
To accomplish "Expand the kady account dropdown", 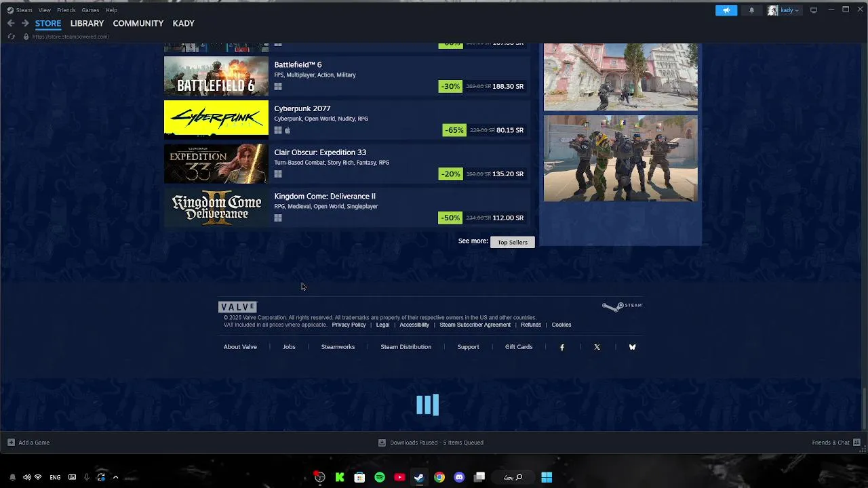I will 789,10.
